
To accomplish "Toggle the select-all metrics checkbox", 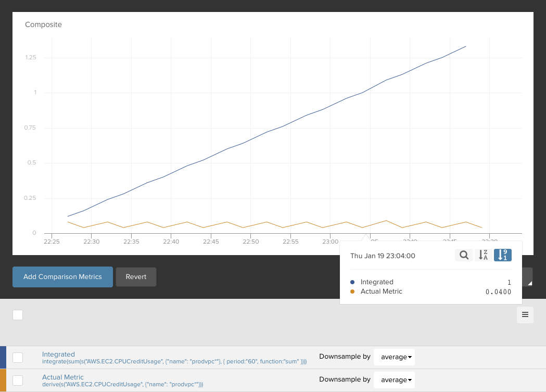I will click(18, 314).
